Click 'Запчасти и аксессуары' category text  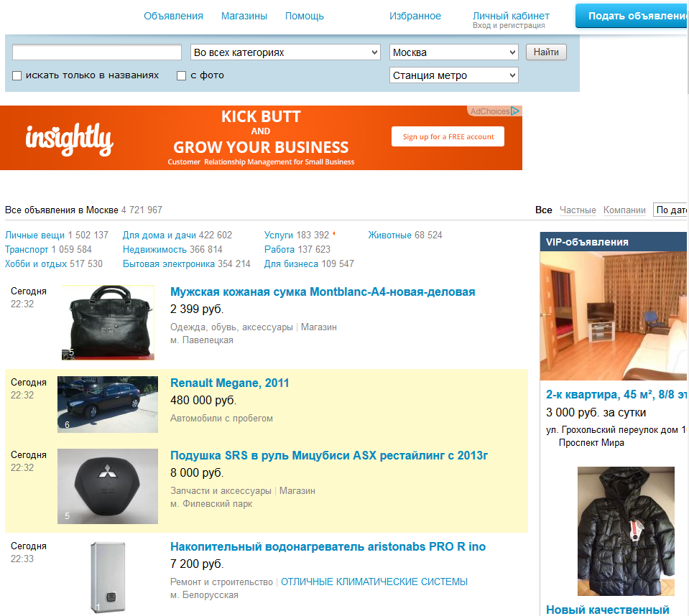(x=221, y=491)
